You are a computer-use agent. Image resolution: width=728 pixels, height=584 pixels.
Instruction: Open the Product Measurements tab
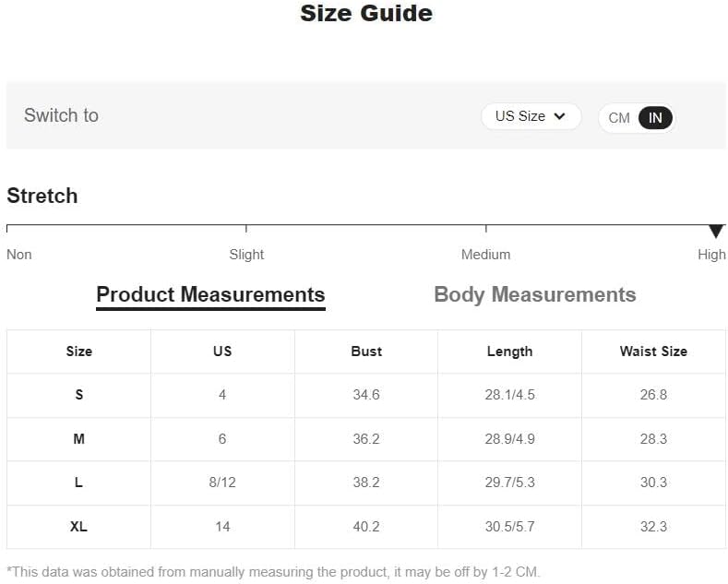(x=210, y=294)
